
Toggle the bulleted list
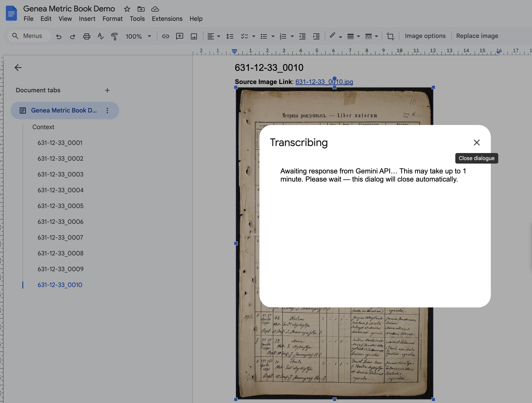pyautogui.click(x=264, y=36)
